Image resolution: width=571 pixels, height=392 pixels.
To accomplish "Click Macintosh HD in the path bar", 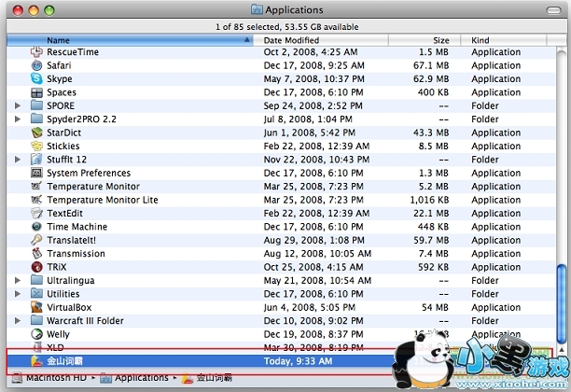I will [54, 378].
